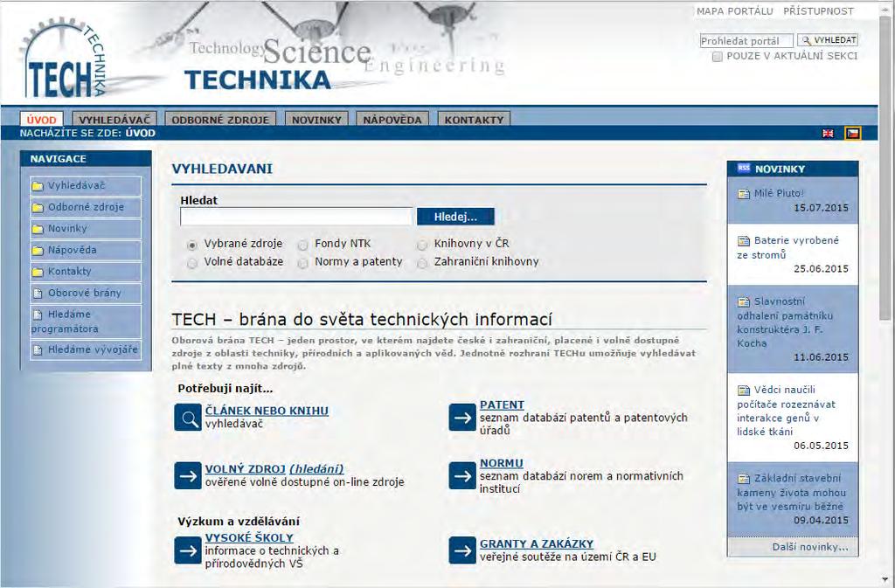Click folder icon beside Kontakty

point(38,272)
